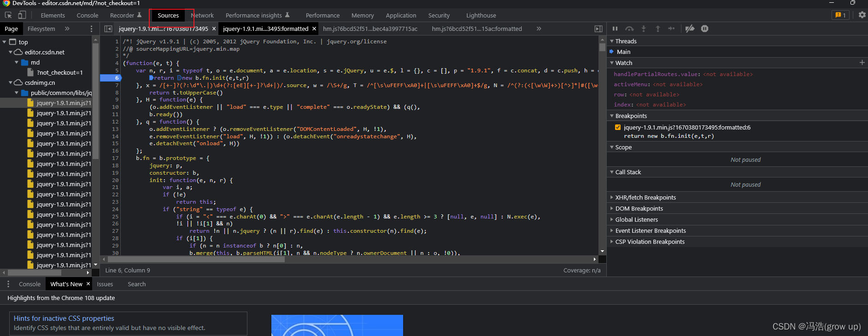
Task: Open the hm.js formatted file tab
Action: pyautogui.click(x=477, y=29)
